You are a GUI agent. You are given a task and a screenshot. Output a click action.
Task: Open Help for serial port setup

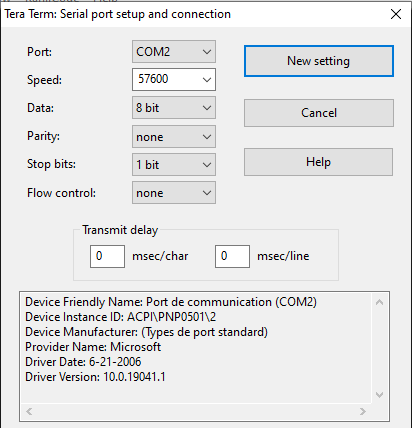coord(319,162)
